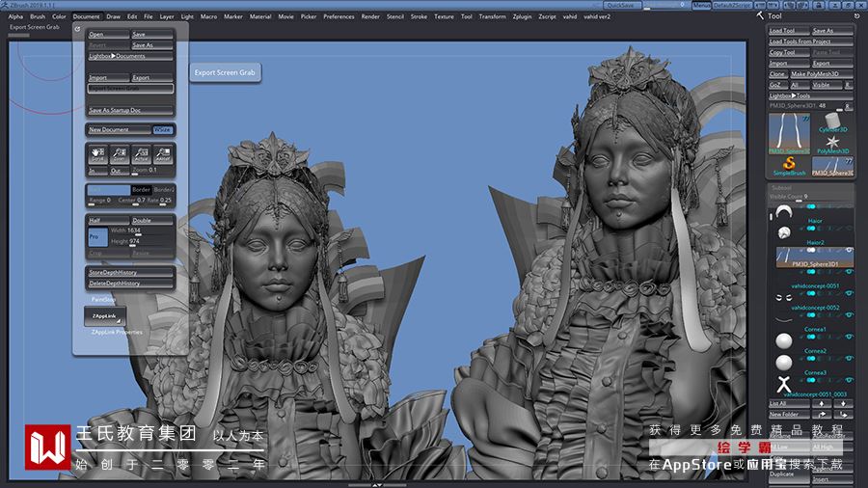This screenshot has height=488, width=868.
Task: Open the Render menu
Action: pos(370,16)
